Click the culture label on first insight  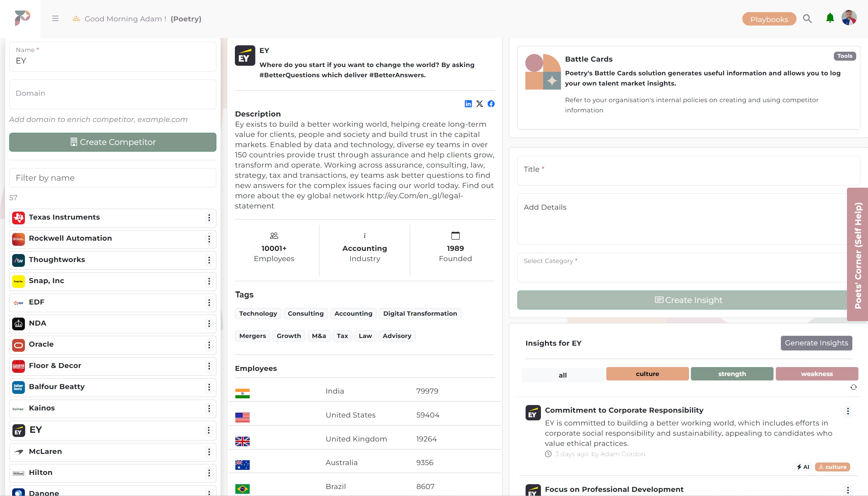tap(832, 467)
